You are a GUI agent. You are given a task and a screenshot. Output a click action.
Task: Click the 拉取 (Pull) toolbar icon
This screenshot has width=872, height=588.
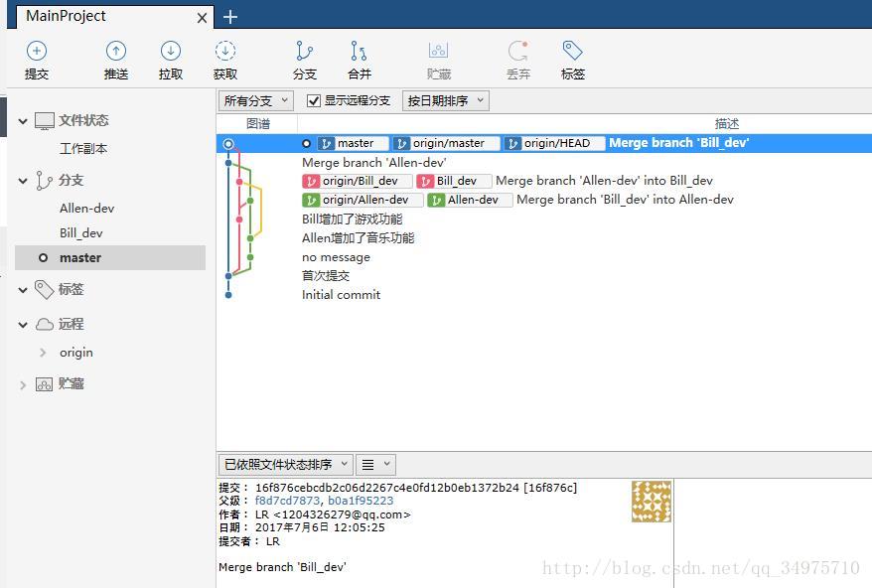point(170,57)
